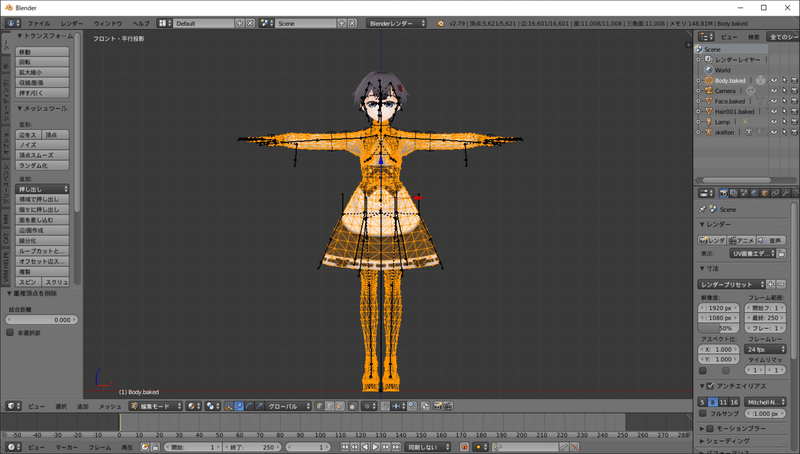Click the World icon in outliner
The height and width of the screenshot is (454, 800).
point(708,70)
